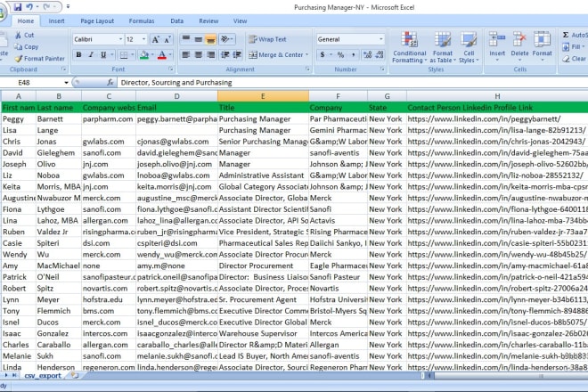Activate the Format Painter brush
This screenshot has height=392, width=588.
[19, 59]
